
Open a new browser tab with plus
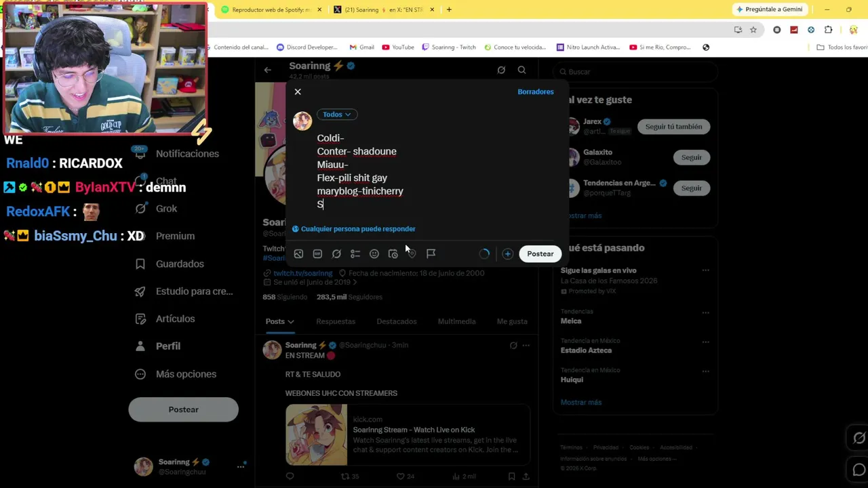(x=449, y=9)
